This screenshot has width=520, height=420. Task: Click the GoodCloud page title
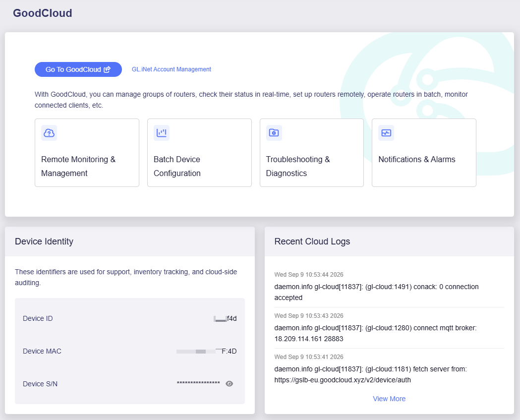tap(43, 13)
